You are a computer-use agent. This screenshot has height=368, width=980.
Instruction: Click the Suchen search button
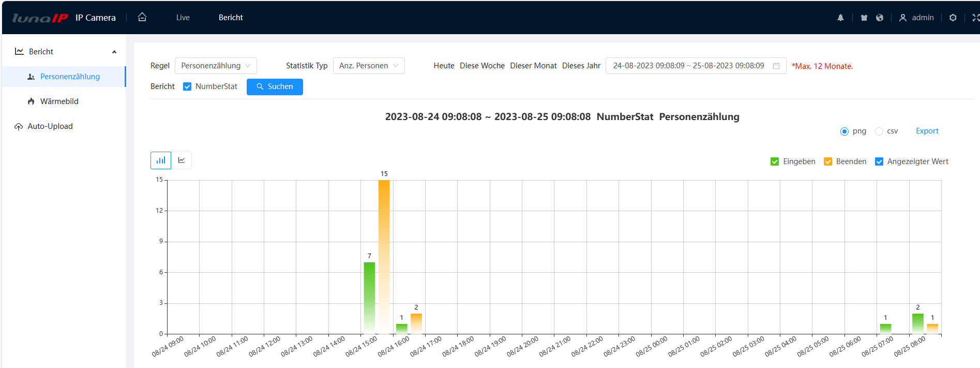[x=275, y=86]
